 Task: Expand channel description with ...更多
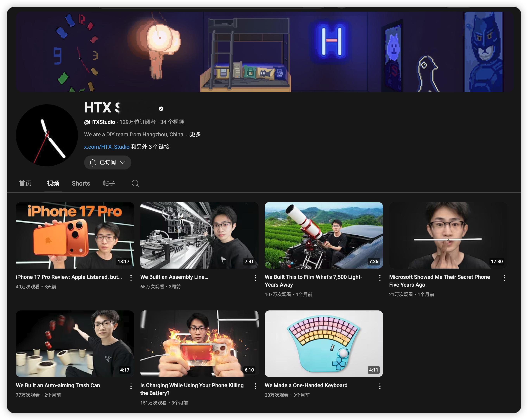coord(193,134)
